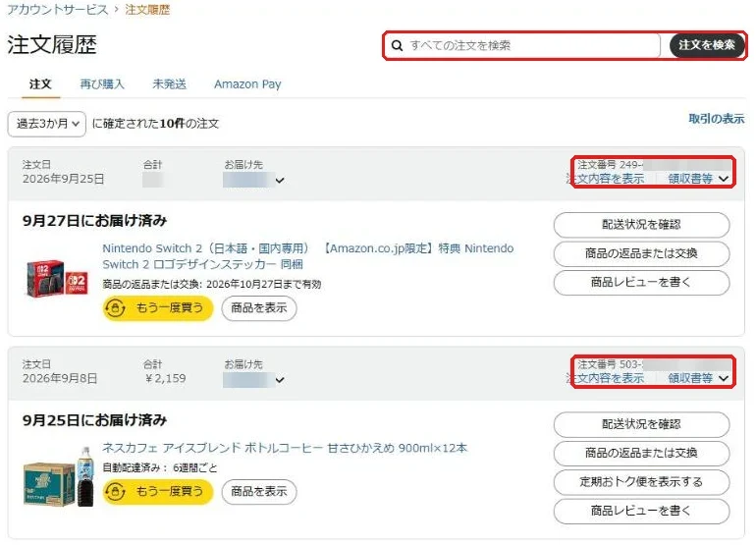Screen dimensions: 756x545
Task: Click もう一度買う for Nintendo Switch 2
Action: coord(158,307)
